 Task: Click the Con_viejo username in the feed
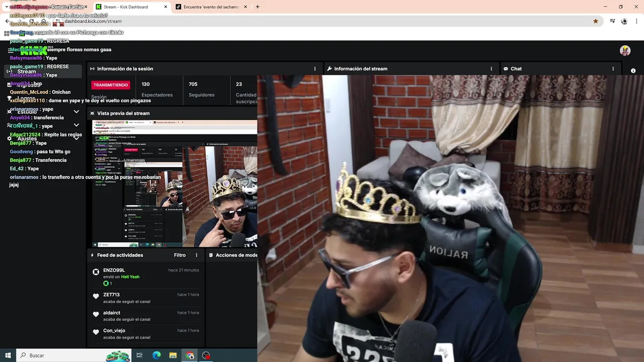pos(114,331)
